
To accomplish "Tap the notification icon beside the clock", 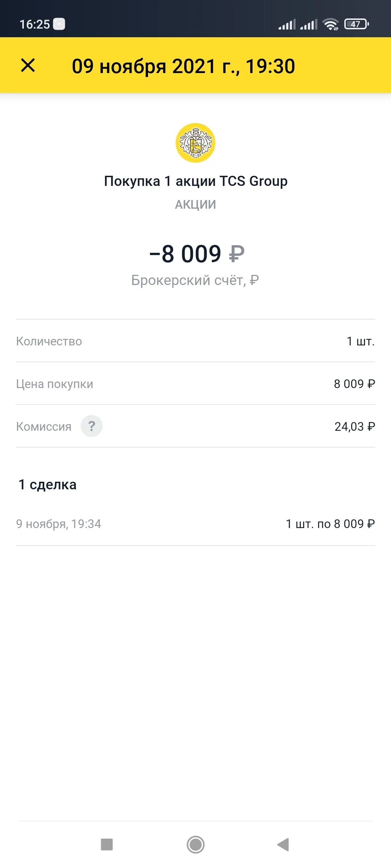I will point(59,24).
